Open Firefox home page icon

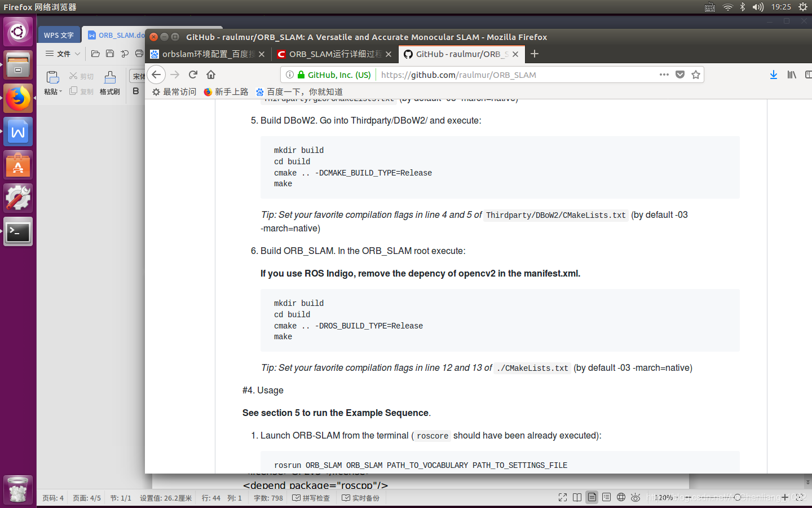click(211, 75)
